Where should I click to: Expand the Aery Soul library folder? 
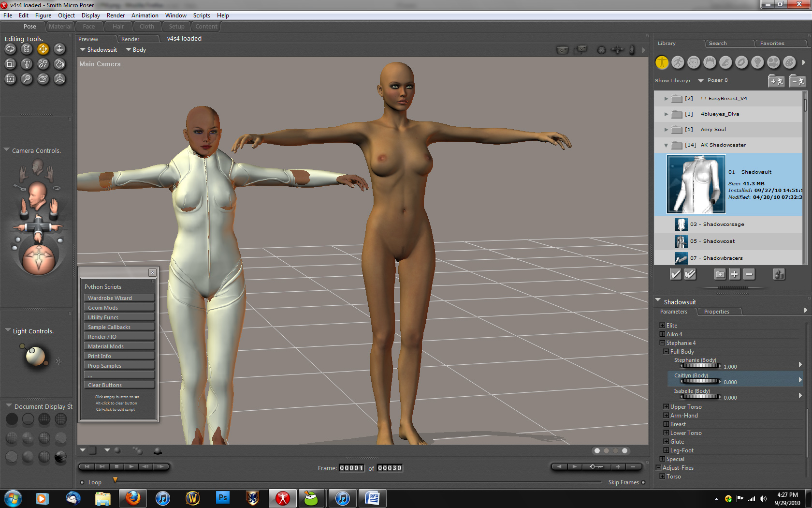666,130
